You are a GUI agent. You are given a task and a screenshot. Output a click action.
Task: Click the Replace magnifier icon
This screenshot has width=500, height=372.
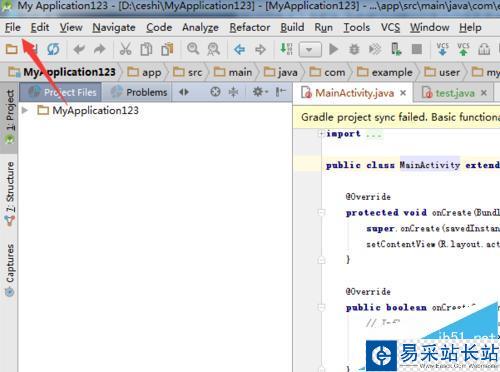(x=214, y=49)
